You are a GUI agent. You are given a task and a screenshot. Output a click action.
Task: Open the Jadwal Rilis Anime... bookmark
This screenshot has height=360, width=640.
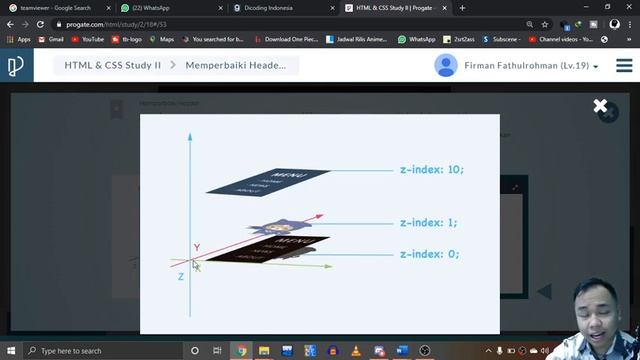356,39
